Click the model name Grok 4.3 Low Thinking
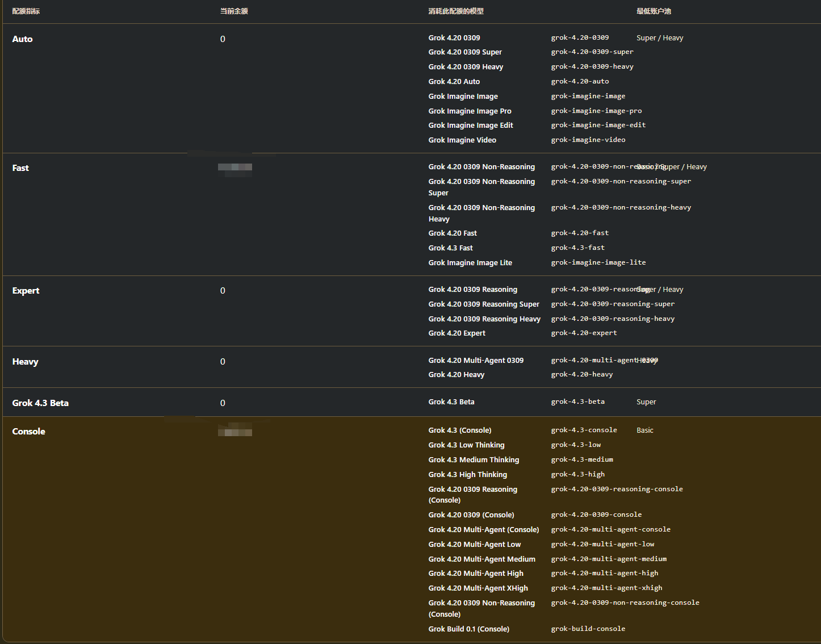Image resolution: width=821 pixels, height=644 pixels. pyautogui.click(x=466, y=445)
